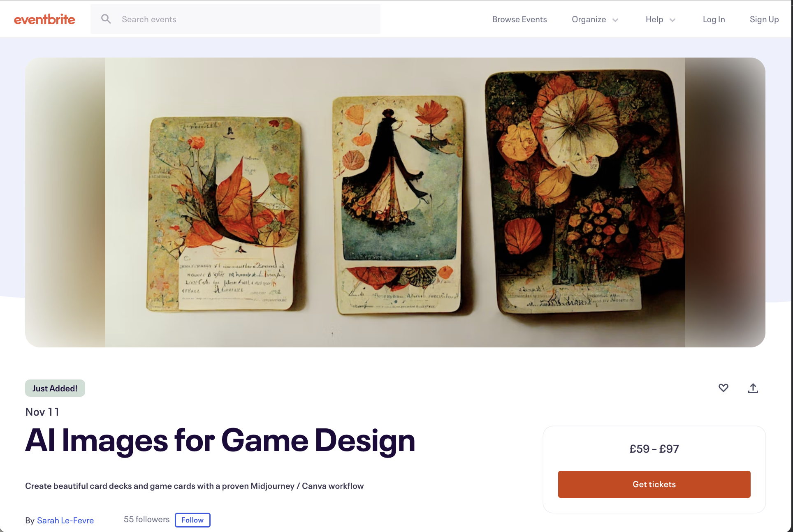Click the search magnifier icon
Screen dimensions: 793x532
(106, 19)
